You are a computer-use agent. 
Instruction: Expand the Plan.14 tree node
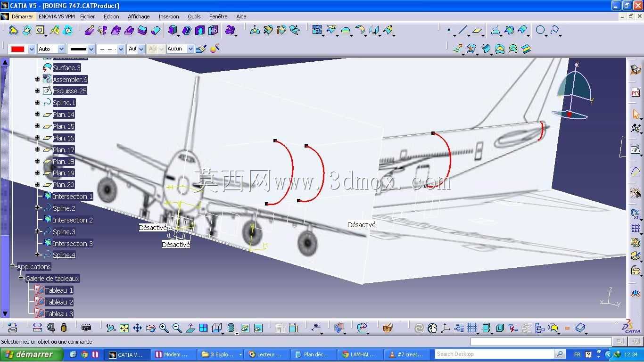click(37, 115)
